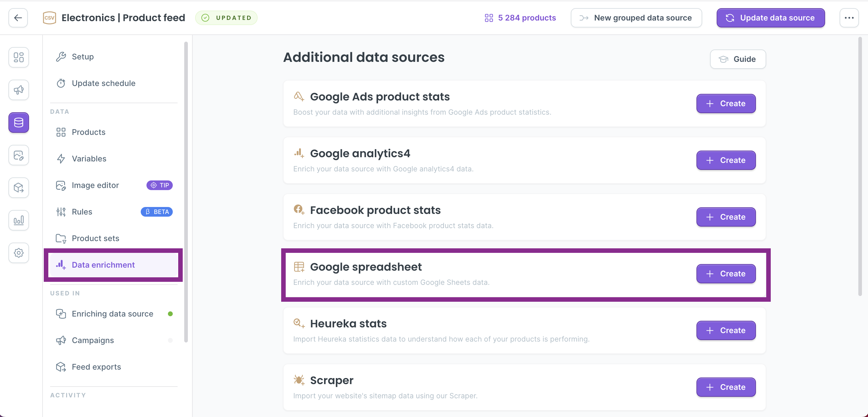The image size is (868, 417).
Task: Open the Update schedule page
Action: 104,83
